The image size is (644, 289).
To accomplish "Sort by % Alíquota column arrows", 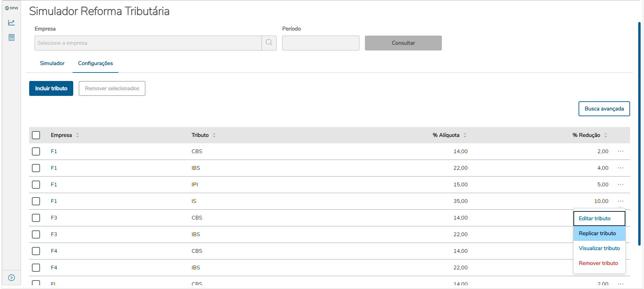I will (x=465, y=135).
